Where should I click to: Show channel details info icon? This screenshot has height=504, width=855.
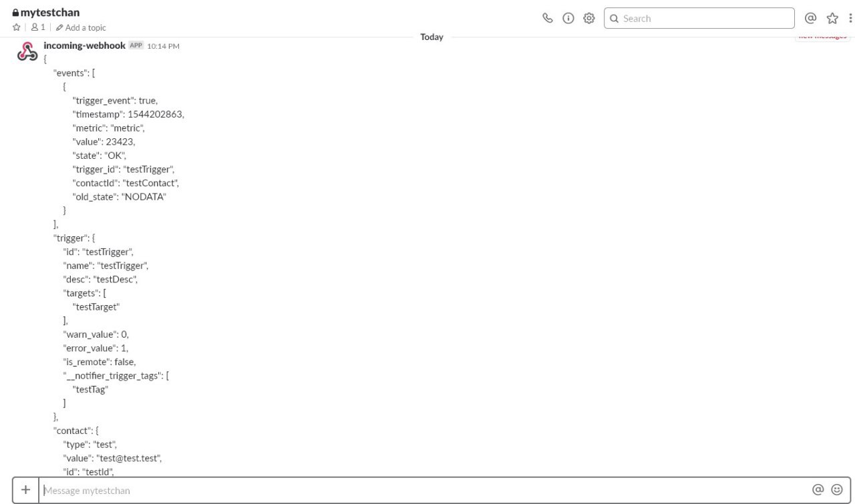click(x=568, y=18)
